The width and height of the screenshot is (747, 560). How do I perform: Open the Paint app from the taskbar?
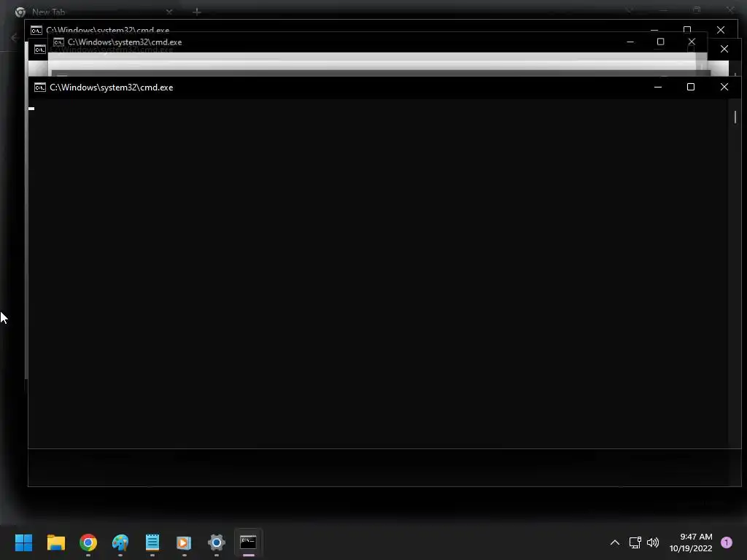click(x=120, y=542)
